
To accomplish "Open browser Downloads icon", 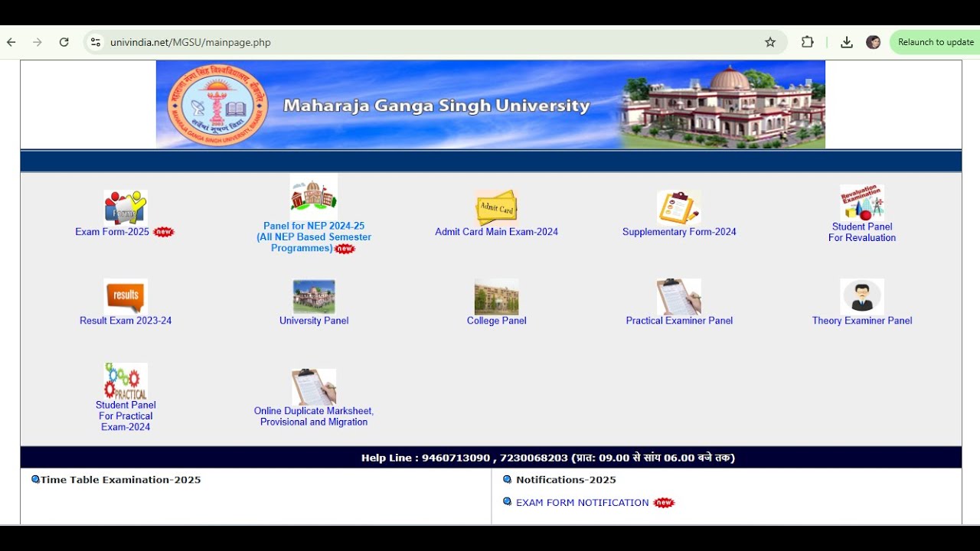I will click(x=847, y=42).
